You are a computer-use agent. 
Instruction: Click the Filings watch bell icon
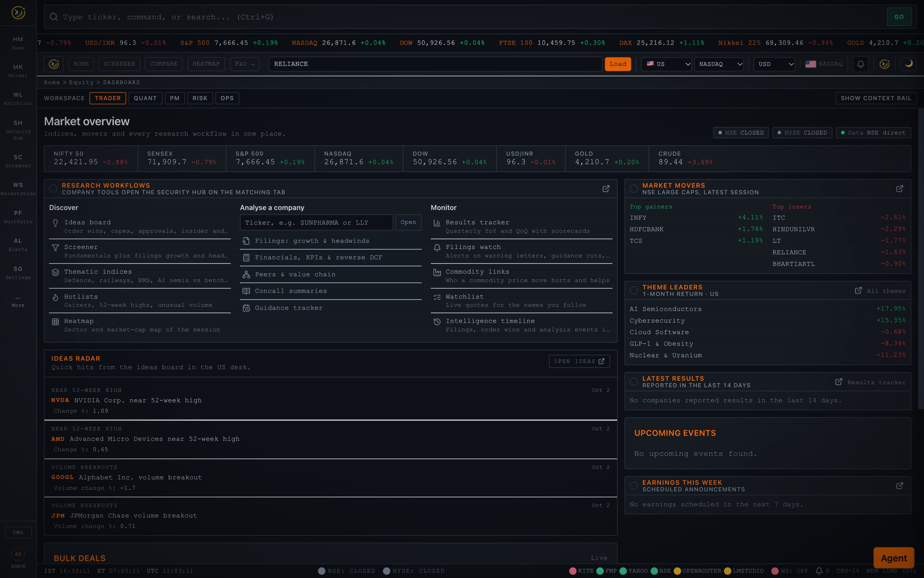437,247
